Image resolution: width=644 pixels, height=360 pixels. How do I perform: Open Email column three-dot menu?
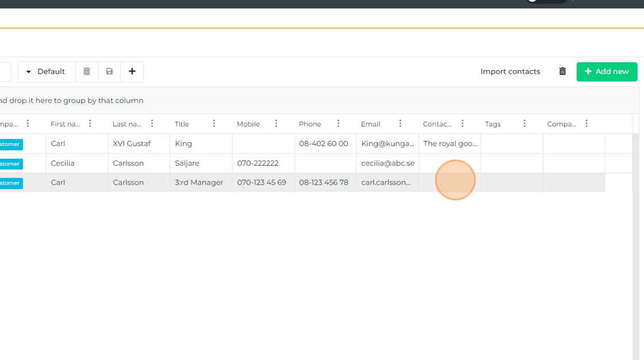click(x=400, y=124)
